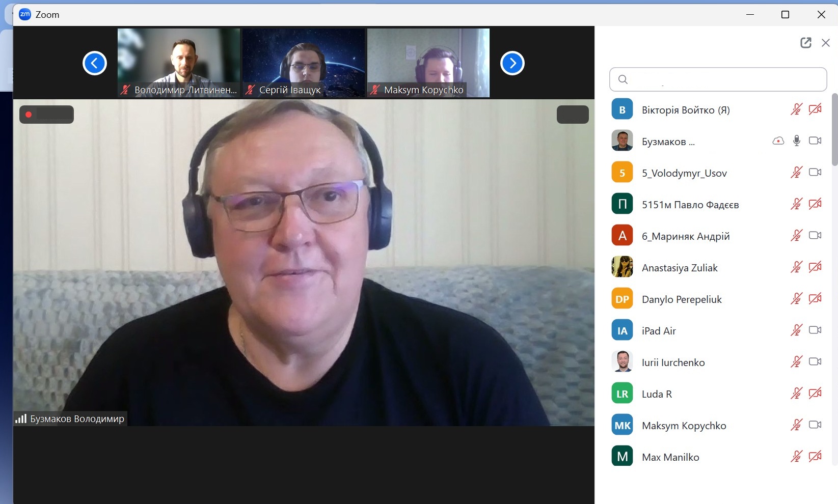This screenshot has width=838, height=504.
Task: Toggle the camera-off icon for Вікторія Войтко
Action: (815, 109)
